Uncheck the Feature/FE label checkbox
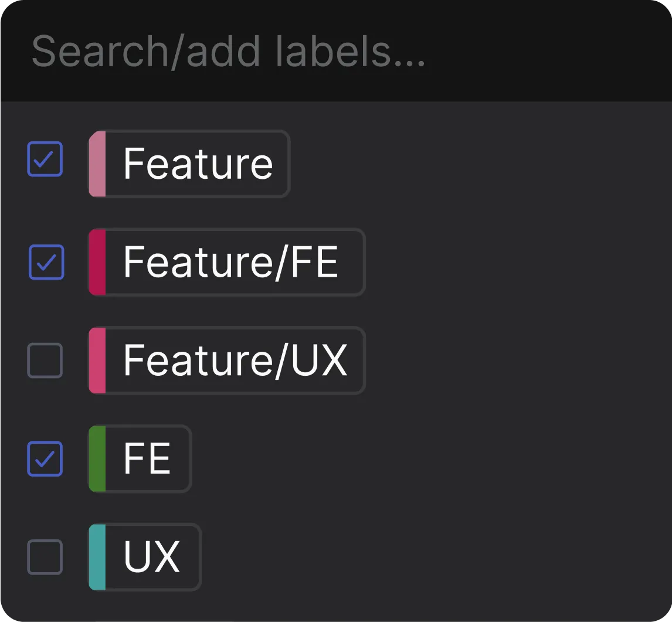672x622 pixels. click(x=46, y=262)
